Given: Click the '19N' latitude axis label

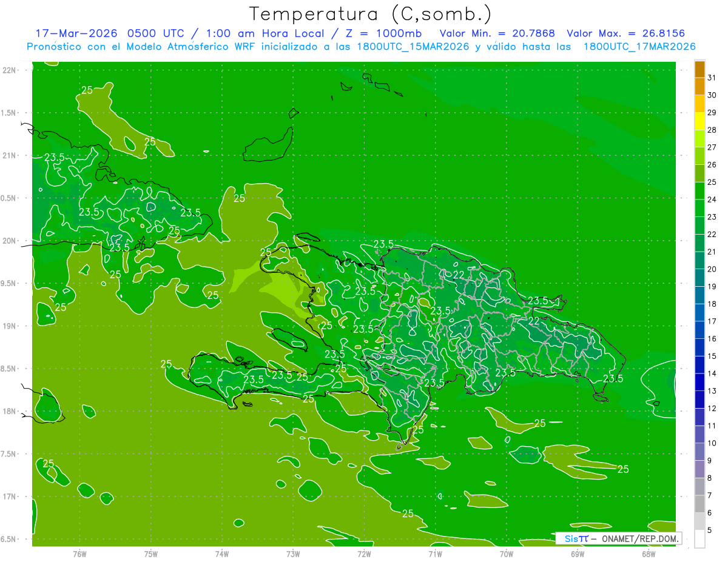Looking at the screenshot, I should click(9, 326).
